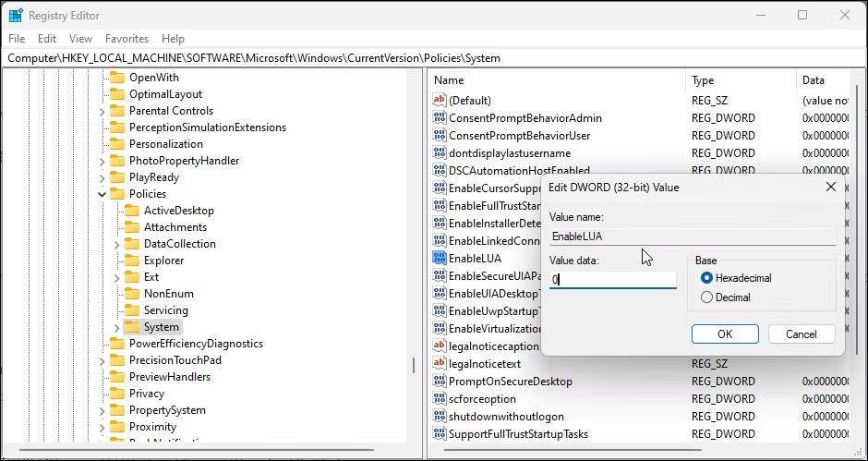Click the ActiveDesktop folder icon

(x=132, y=211)
